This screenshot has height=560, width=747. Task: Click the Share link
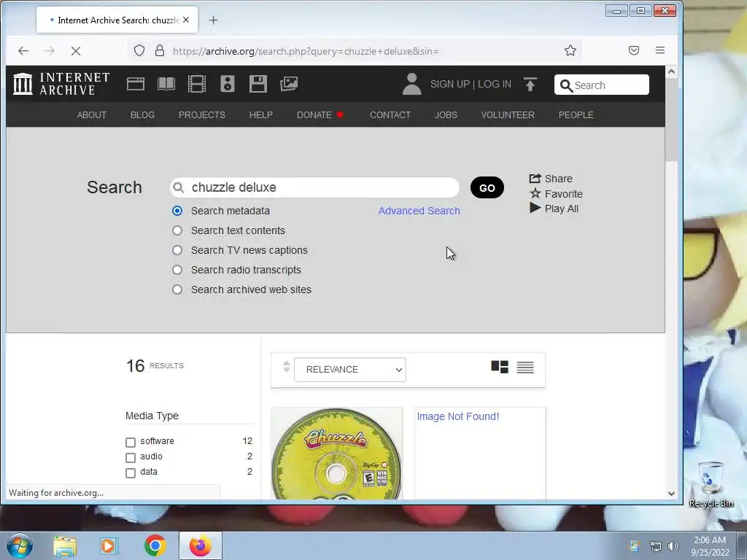coord(551,179)
